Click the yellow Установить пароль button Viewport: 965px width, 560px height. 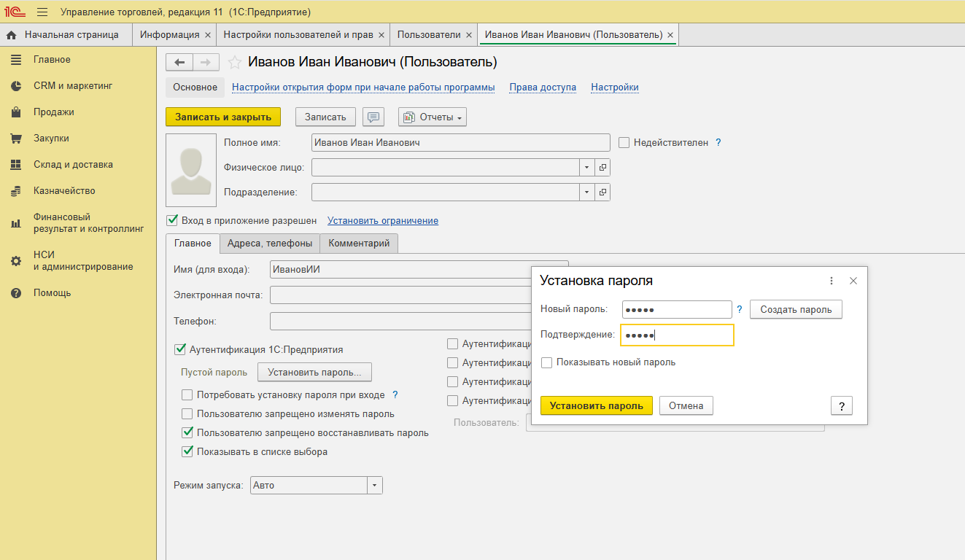[x=596, y=406]
